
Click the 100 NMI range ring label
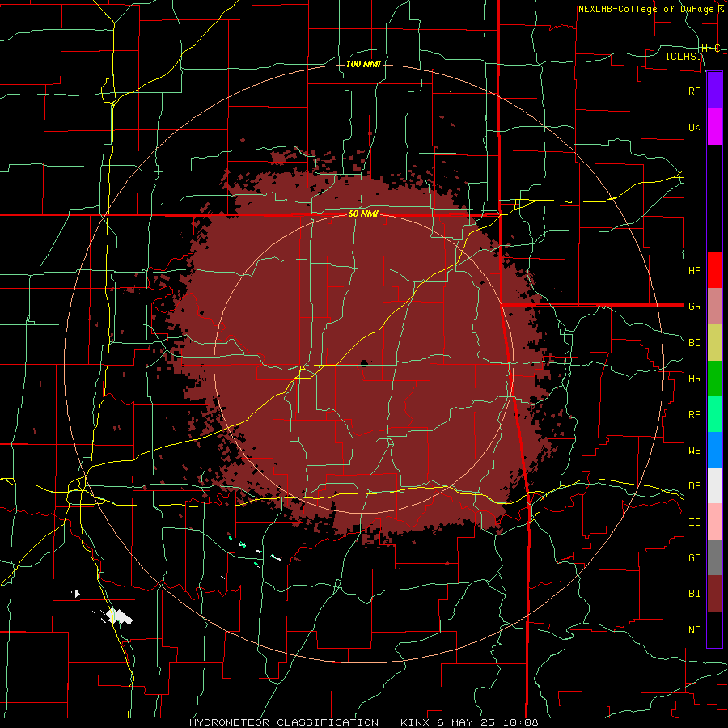[x=363, y=64]
